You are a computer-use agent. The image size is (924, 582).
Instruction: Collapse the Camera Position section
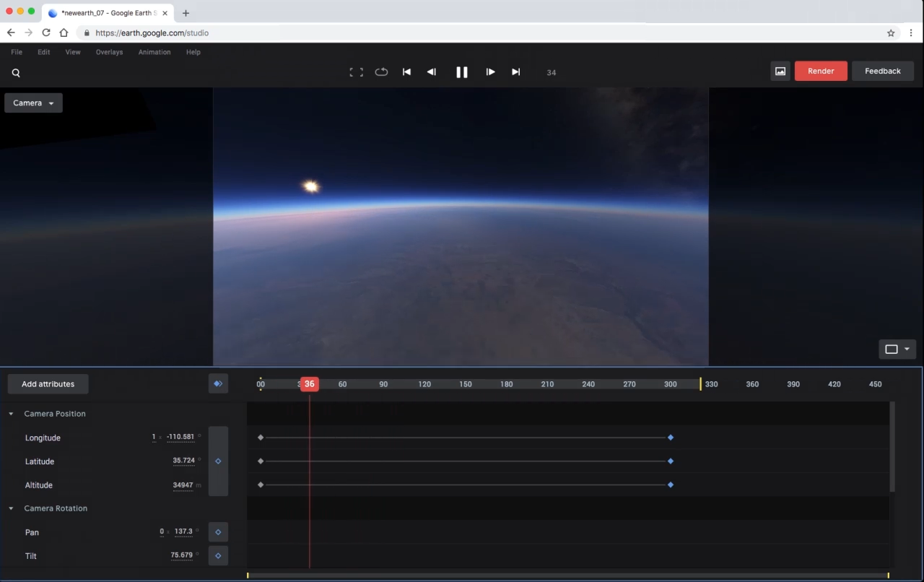[x=10, y=413]
